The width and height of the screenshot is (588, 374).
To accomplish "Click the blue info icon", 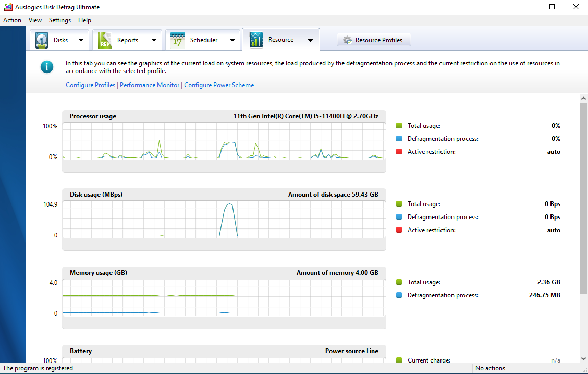I will click(47, 67).
